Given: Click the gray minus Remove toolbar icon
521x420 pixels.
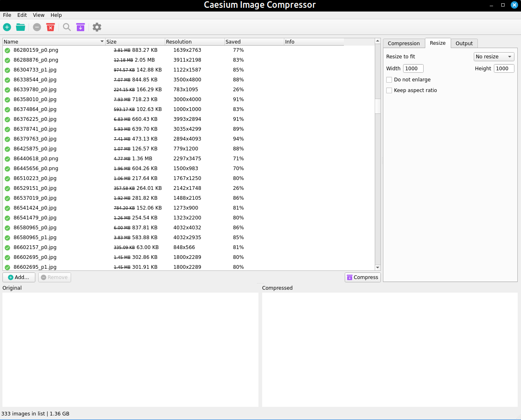Looking at the screenshot, I should pyautogui.click(x=37, y=27).
